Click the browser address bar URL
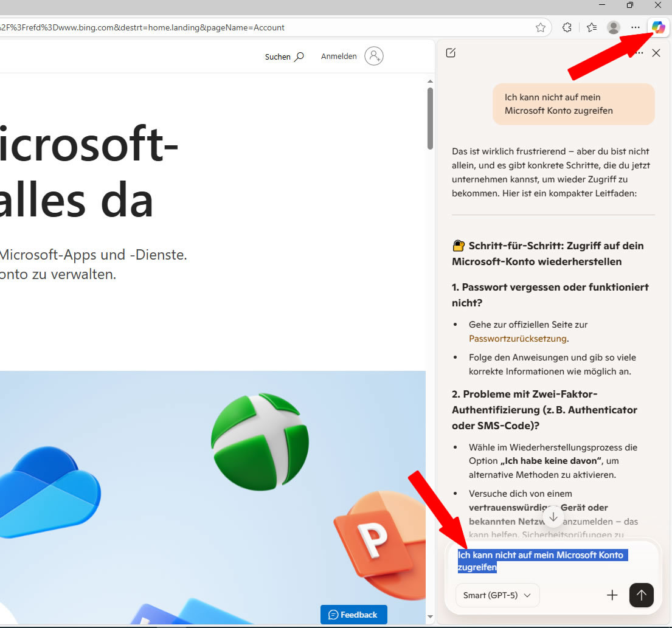 [142, 28]
